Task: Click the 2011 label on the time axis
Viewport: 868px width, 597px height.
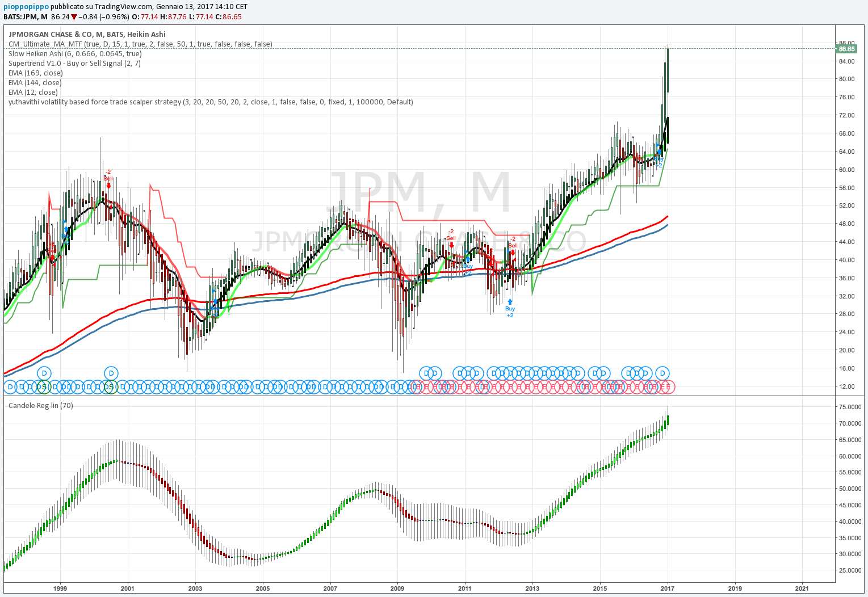Action: coord(465,588)
